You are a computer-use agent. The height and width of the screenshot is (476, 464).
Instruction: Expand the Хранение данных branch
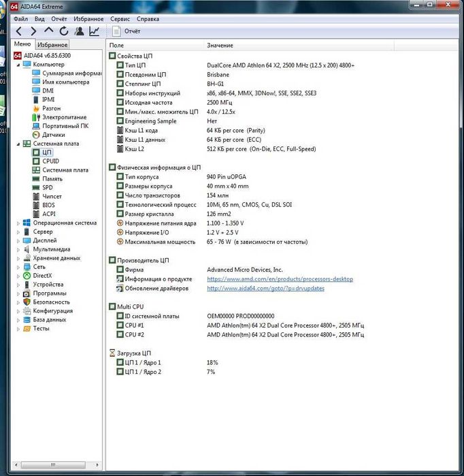18,258
